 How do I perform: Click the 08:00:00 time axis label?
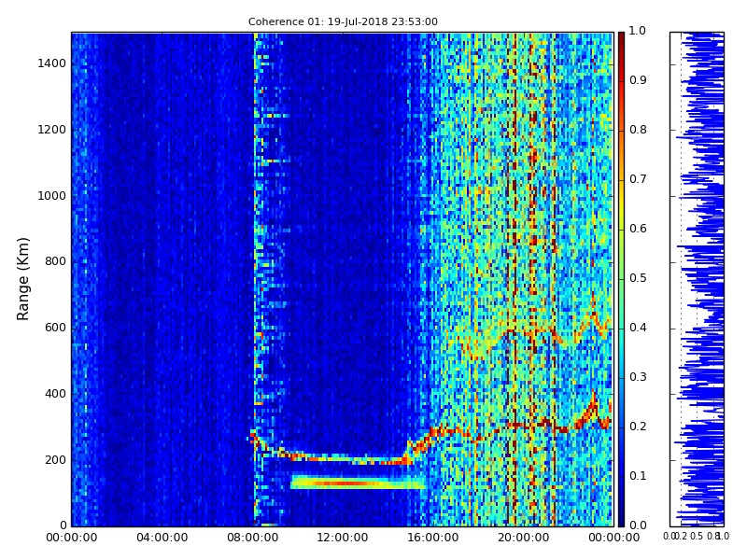click(252, 538)
